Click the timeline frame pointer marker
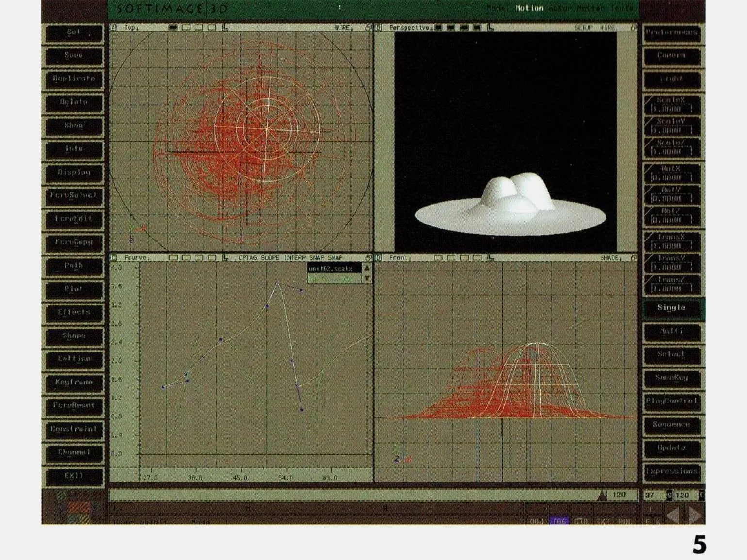 click(602, 495)
